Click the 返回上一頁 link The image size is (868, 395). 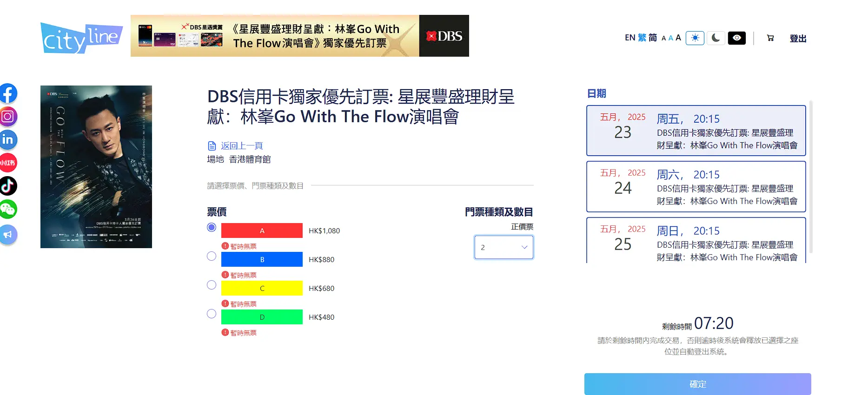pos(242,146)
